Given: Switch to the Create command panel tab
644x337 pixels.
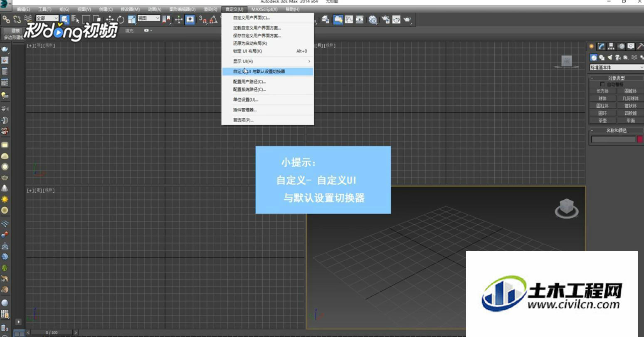Looking at the screenshot, I should (x=592, y=46).
